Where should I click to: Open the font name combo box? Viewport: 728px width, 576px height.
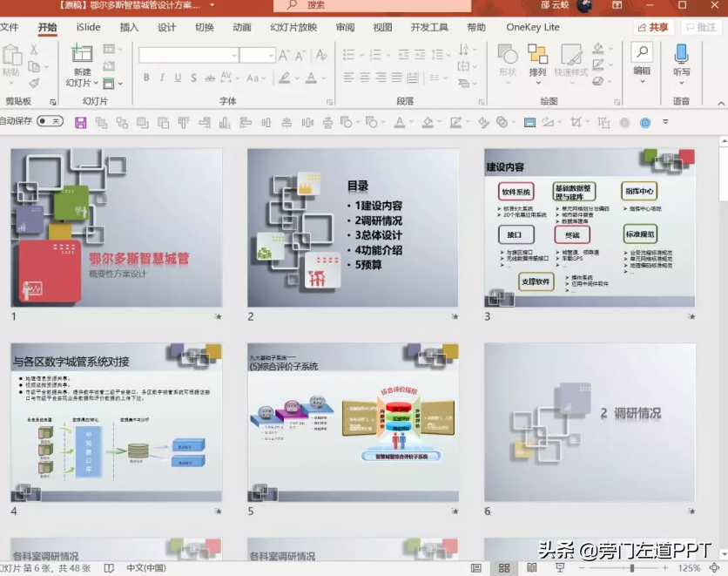coord(188,56)
